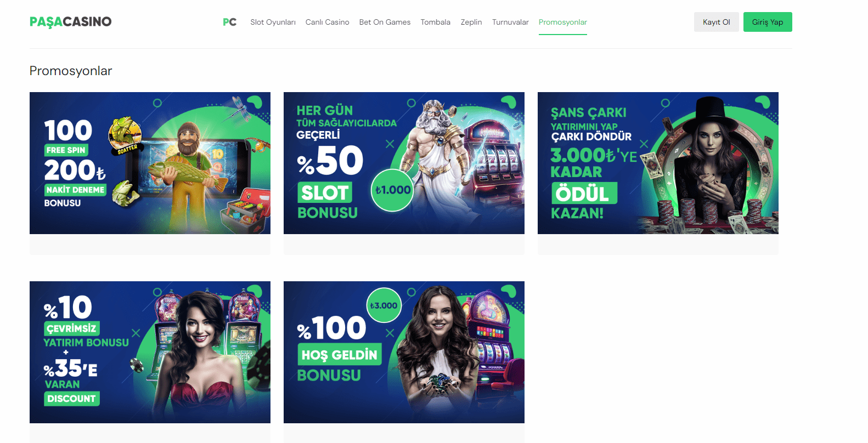
Task: Click the green Giriş Yap button
Action: pyautogui.click(x=768, y=22)
